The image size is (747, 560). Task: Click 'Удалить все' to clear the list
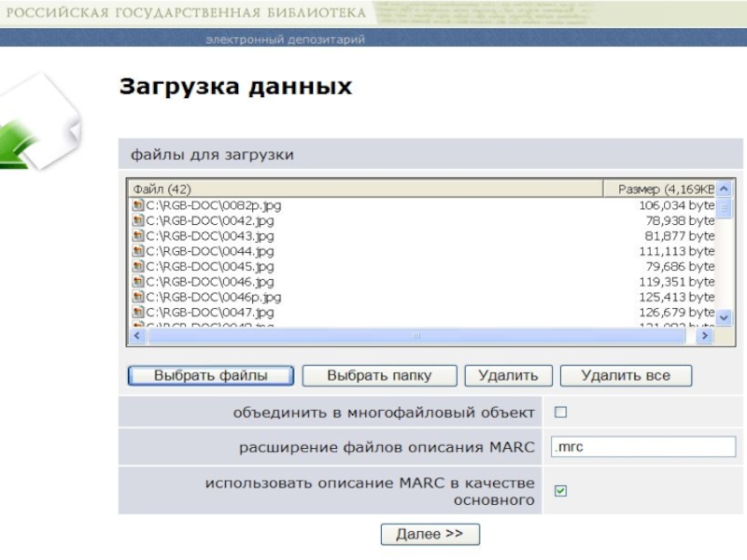[x=626, y=376]
